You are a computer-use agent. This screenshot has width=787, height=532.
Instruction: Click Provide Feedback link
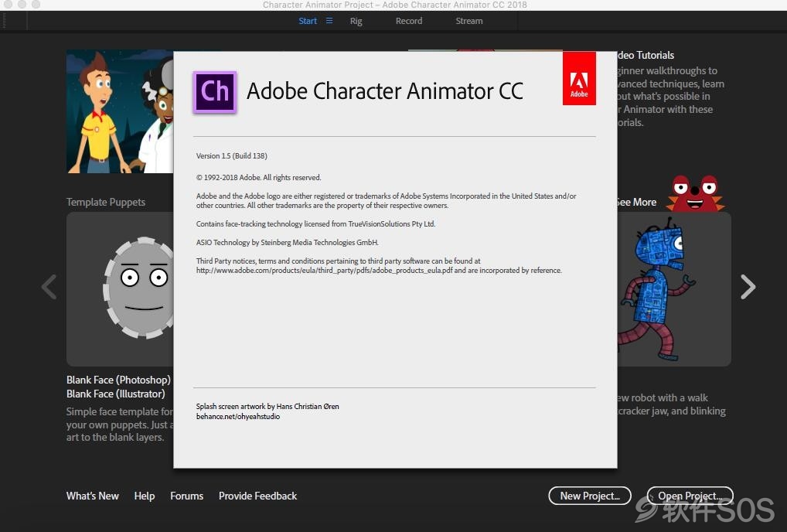[257, 496]
